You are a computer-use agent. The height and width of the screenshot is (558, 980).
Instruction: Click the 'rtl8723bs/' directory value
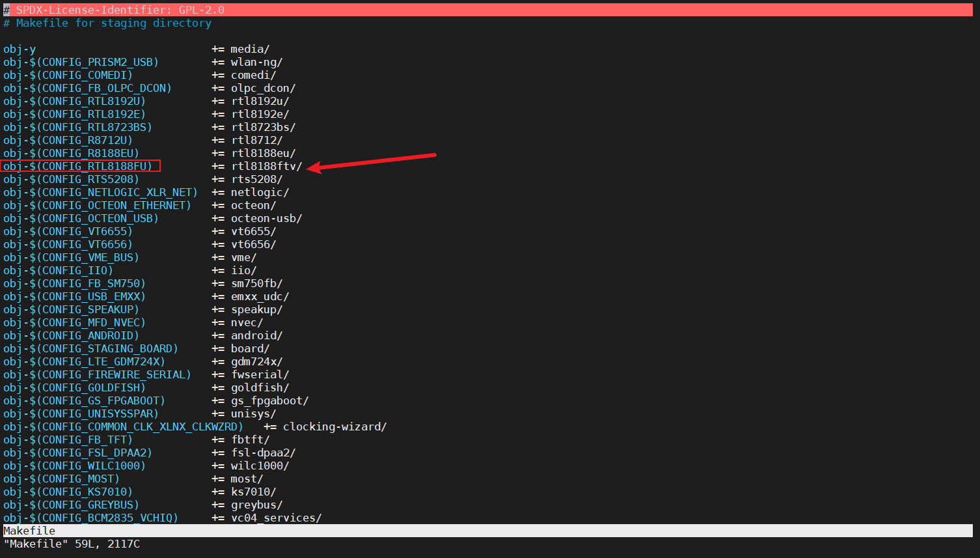pyautogui.click(x=263, y=127)
